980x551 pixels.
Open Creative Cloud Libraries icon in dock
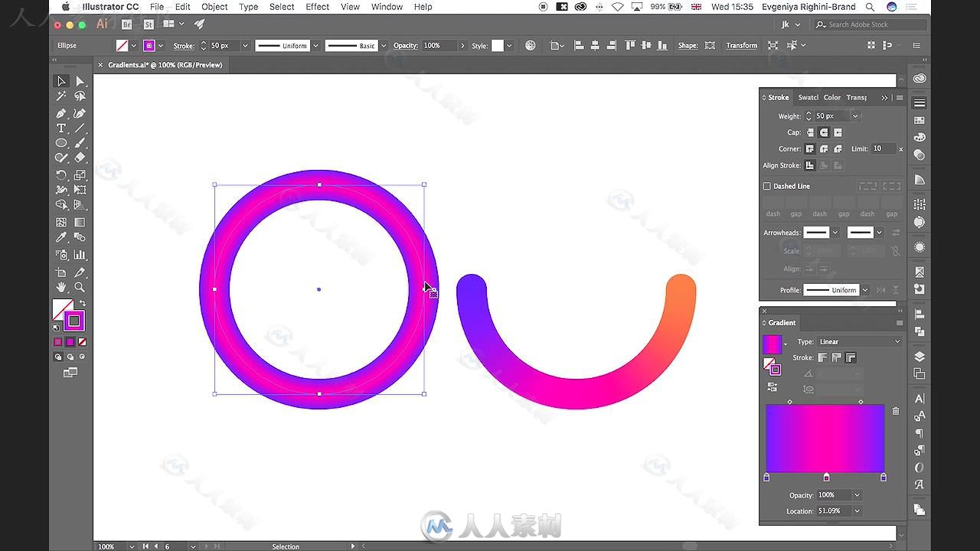[x=920, y=79]
